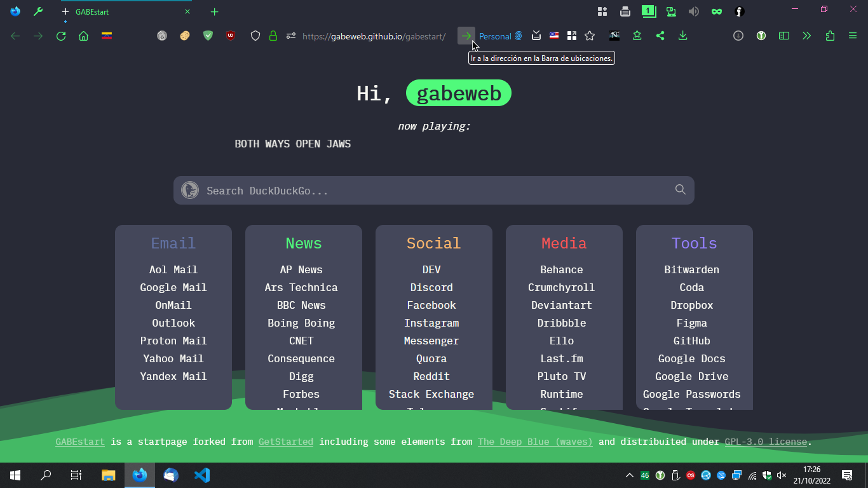868x488 pixels.
Task: Open the uBlock Origin extension icon
Action: (231, 36)
